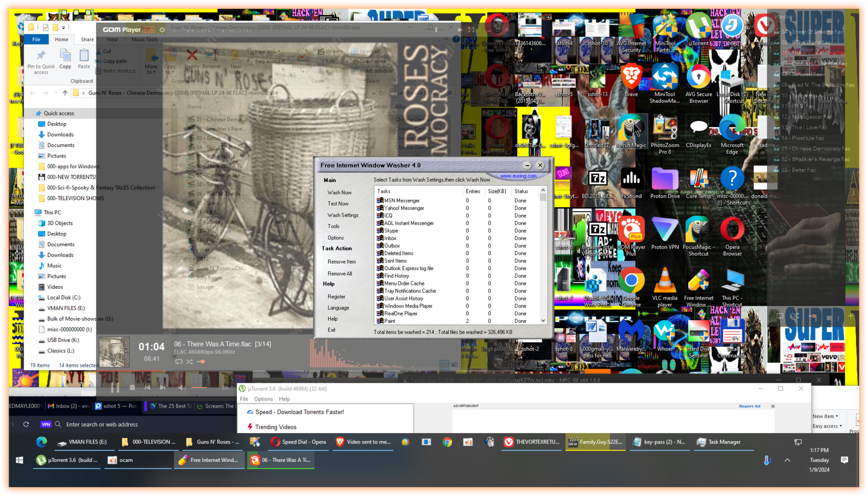Click Remove Item under Task Action
This screenshot has width=868, height=496.
(342, 262)
